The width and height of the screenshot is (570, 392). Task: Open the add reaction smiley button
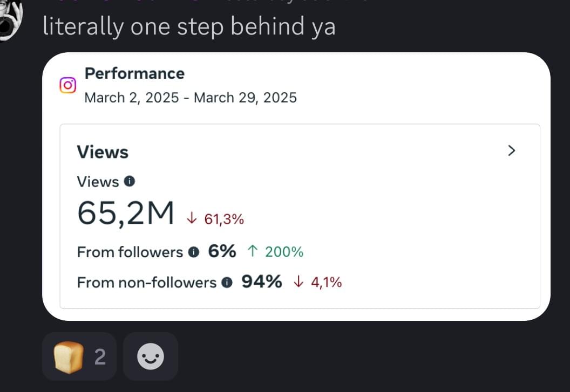pos(151,356)
